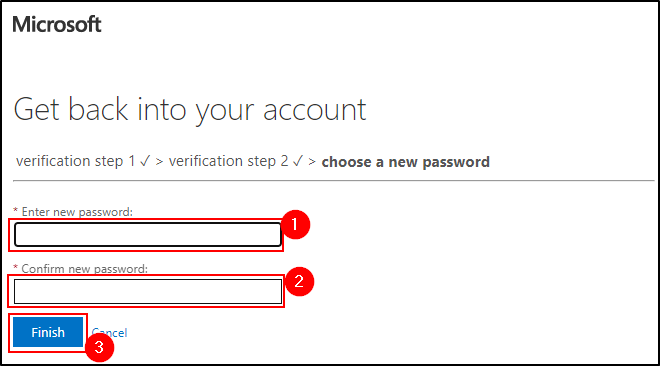Select the choose a new password step

pyautogui.click(x=406, y=162)
